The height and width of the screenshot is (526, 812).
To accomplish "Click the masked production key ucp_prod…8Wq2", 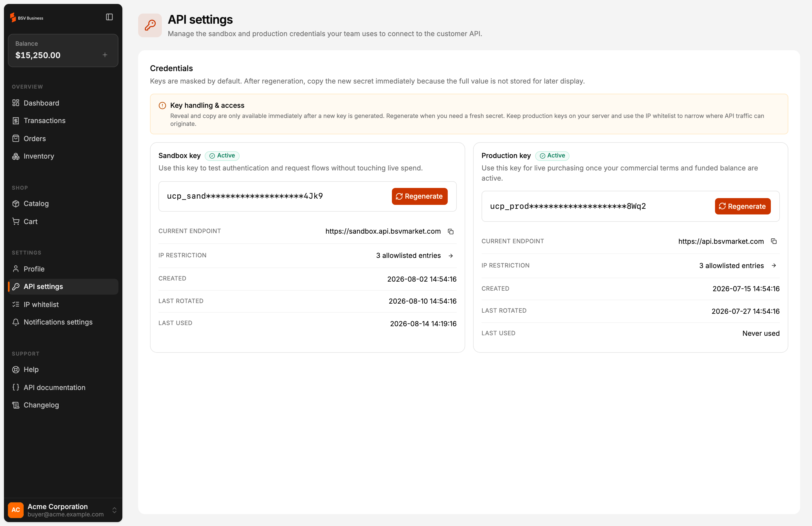I will click(568, 206).
